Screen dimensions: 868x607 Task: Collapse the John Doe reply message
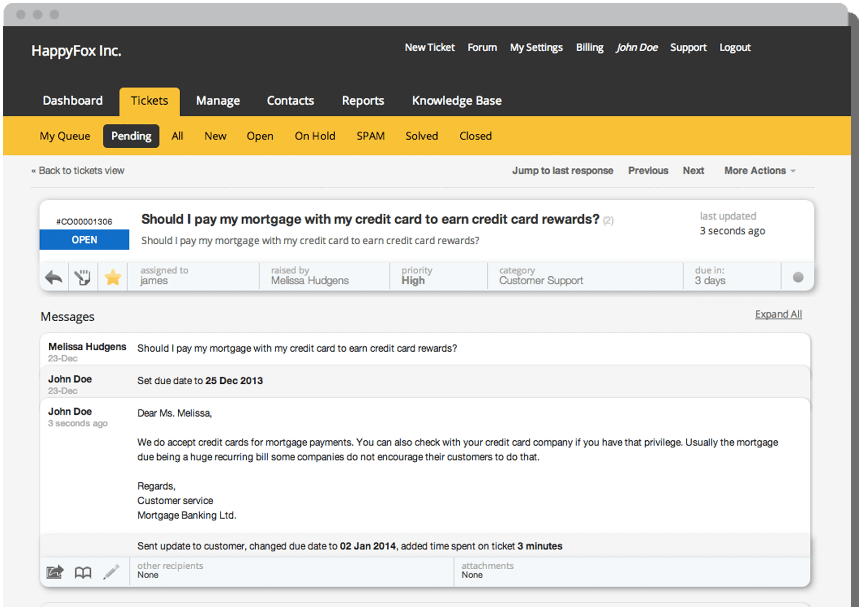70,412
